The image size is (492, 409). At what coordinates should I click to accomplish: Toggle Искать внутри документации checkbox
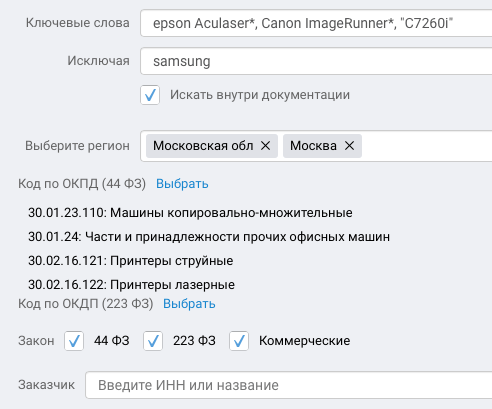click(x=150, y=95)
